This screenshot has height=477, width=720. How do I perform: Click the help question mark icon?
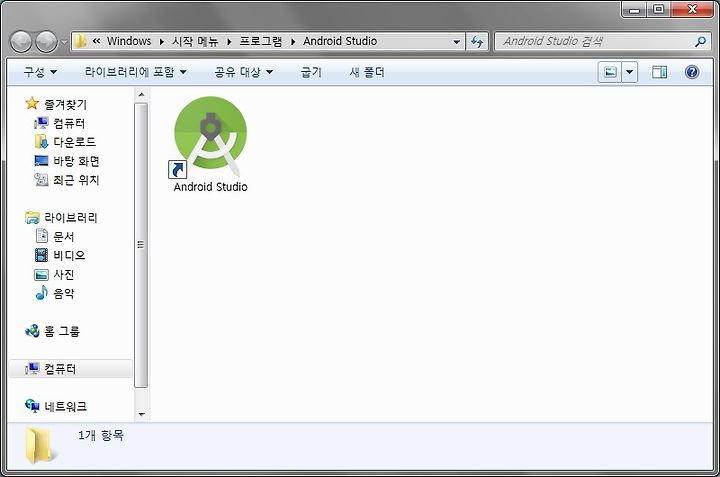tap(692, 72)
